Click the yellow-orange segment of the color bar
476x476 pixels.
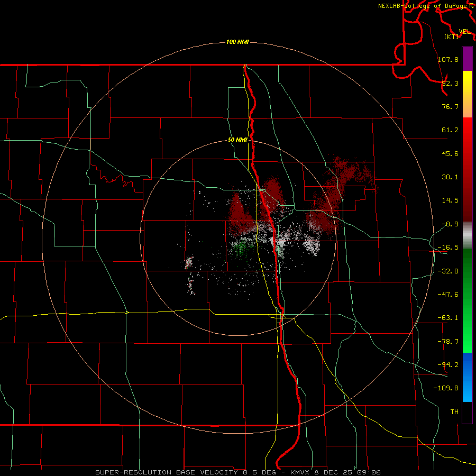click(x=467, y=94)
